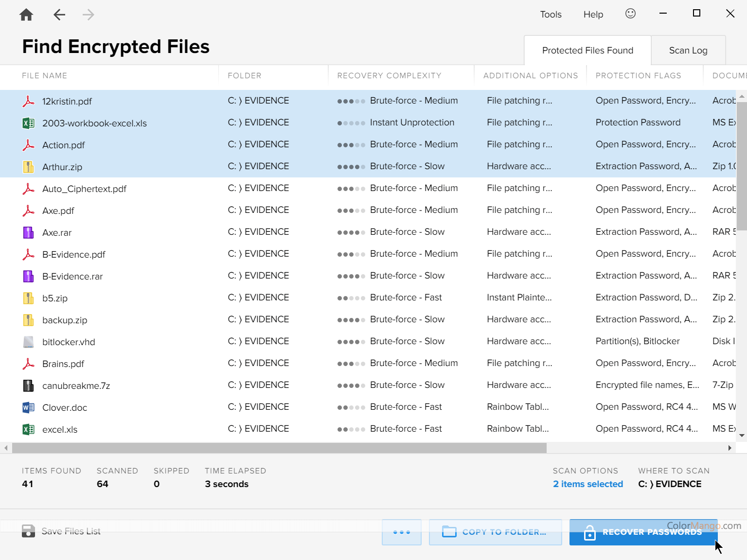Click the Excel icon for 2003-workbook-excel.xls
747x560 pixels.
[x=29, y=123]
